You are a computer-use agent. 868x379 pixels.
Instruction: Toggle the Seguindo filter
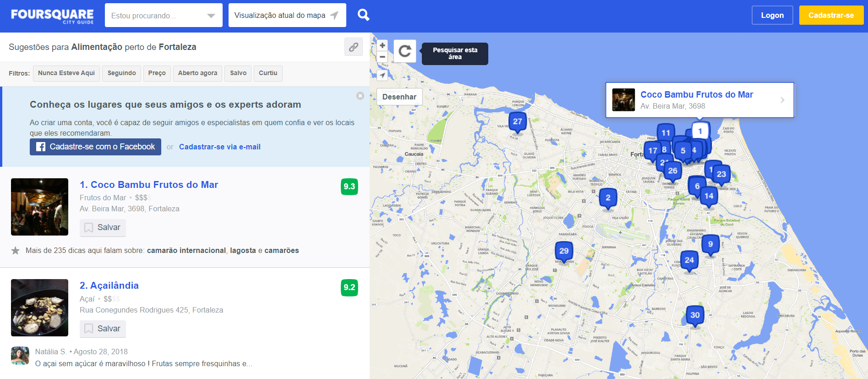[122, 73]
